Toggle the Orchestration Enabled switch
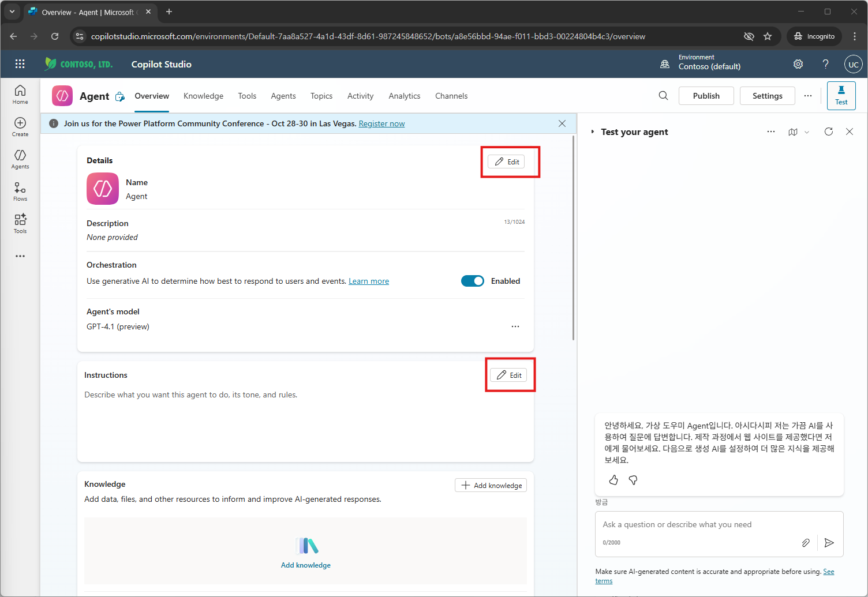This screenshot has width=868, height=597. pyautogui.click(x=473, y=281)
